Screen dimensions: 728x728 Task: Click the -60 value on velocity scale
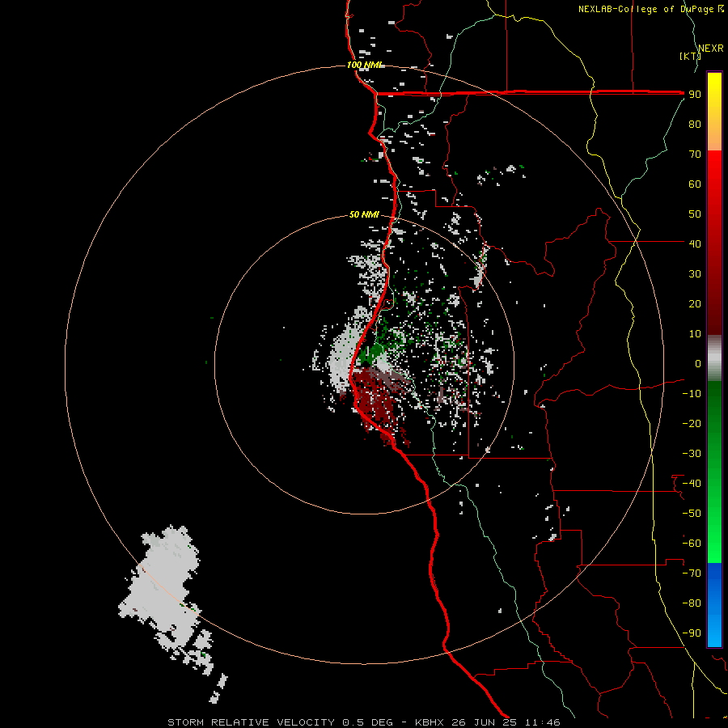692,544
